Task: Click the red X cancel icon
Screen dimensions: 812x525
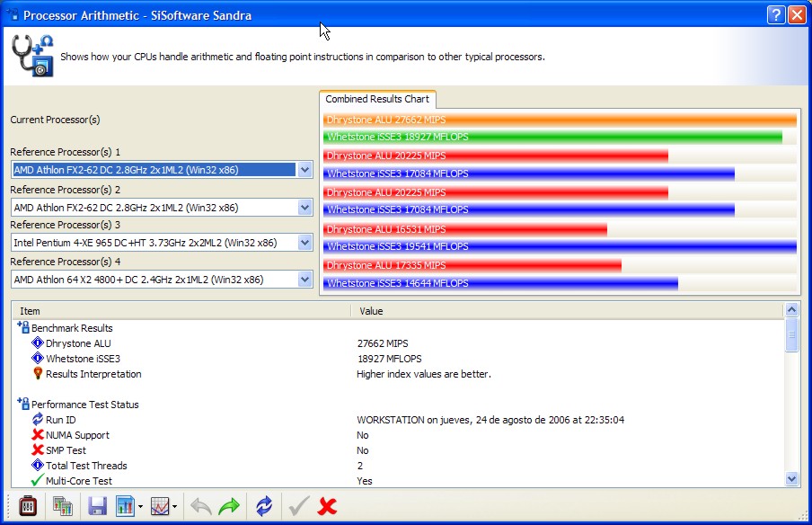Action: [327, 506]
